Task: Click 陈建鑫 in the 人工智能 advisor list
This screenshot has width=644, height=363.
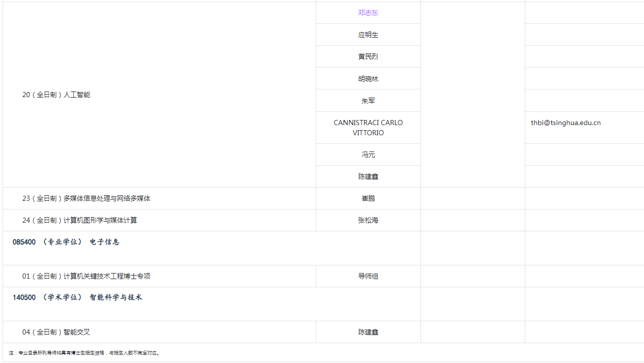Action: point(368,176)
